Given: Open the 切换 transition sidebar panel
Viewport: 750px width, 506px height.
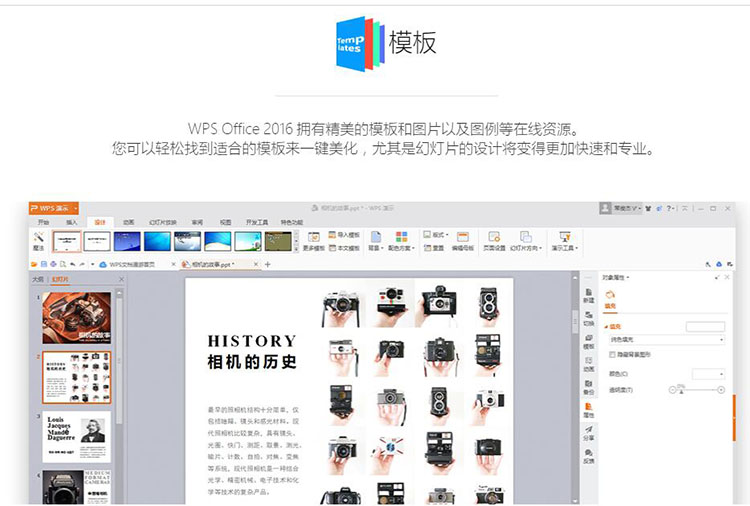Looking at the screenshot, I should 588,319.
